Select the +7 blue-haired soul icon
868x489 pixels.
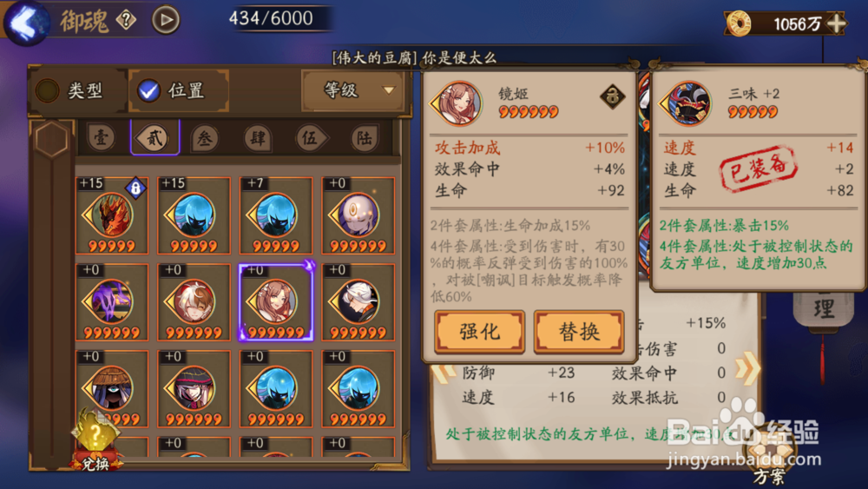point(276,215)
